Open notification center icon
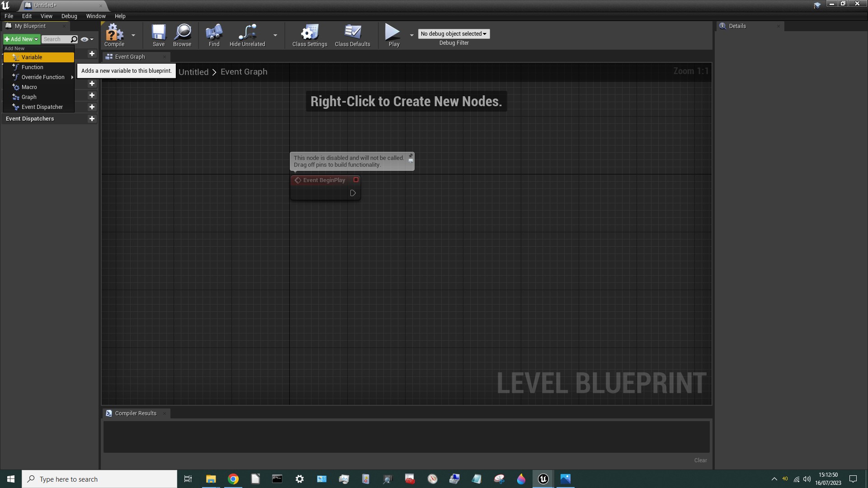The width and height of the screenshot is (868, 488). [x=853, y=479]
